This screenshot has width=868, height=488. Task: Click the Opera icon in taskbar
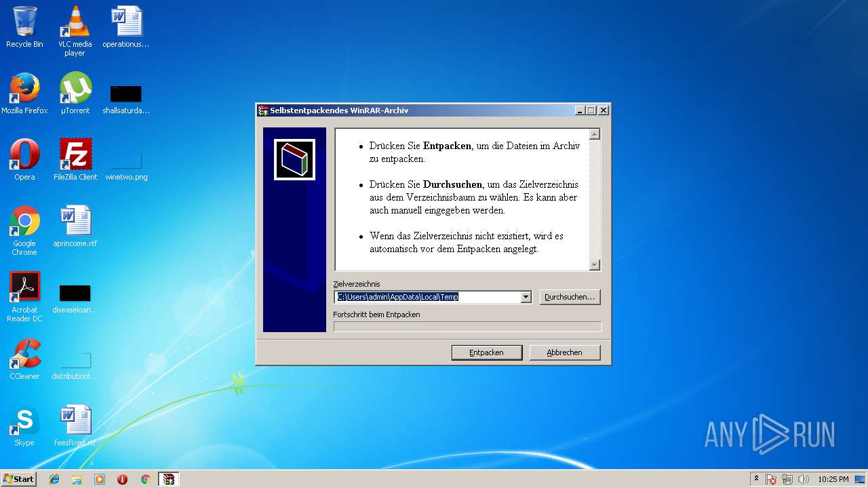tap(122, 479)
